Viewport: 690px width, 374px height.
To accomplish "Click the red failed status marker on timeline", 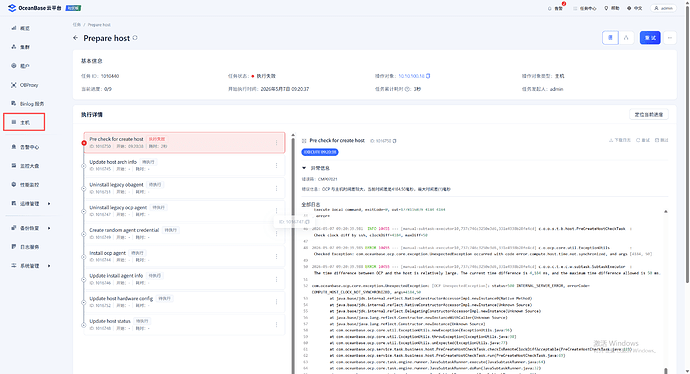I will pyautogui.click(x=84, y=143).
